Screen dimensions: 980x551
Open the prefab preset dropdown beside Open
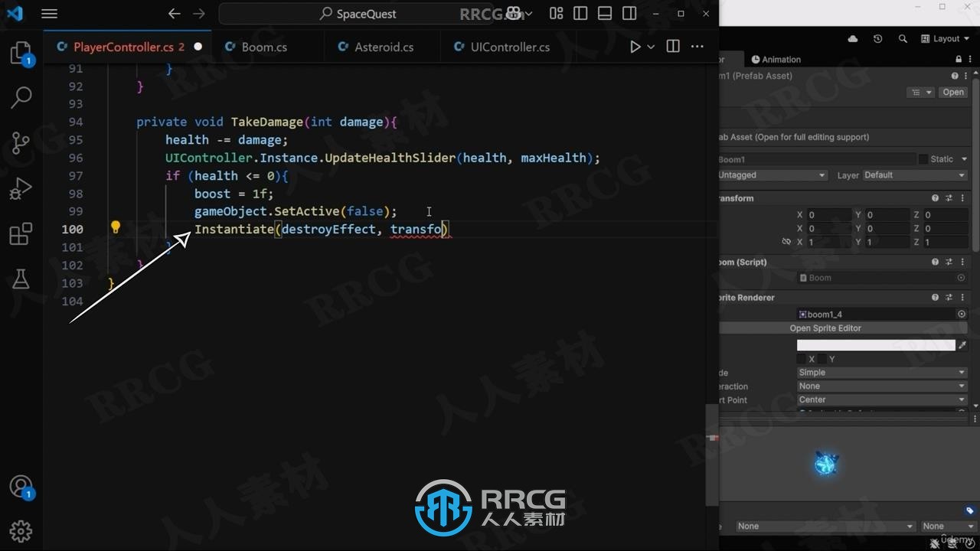(x=920, y=93)
